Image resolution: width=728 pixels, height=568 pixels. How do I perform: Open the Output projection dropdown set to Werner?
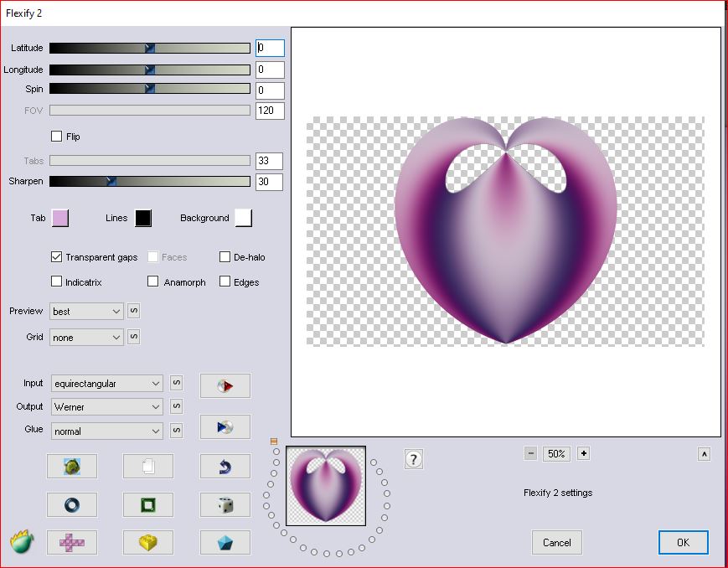(x=106, y=407)
